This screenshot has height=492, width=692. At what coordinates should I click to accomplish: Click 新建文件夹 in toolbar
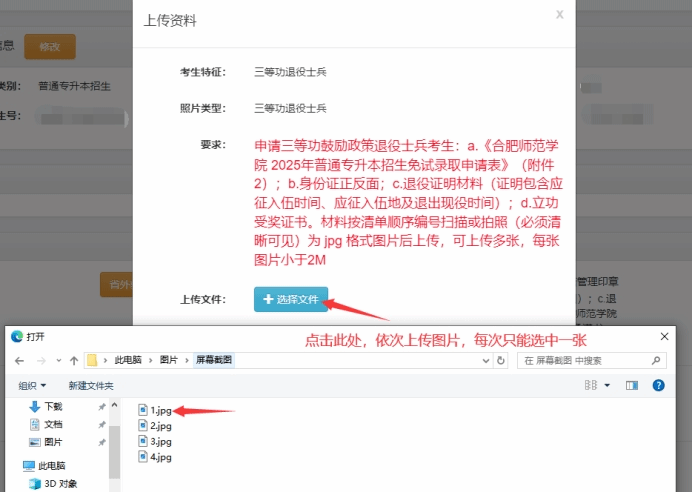(90, 385)
